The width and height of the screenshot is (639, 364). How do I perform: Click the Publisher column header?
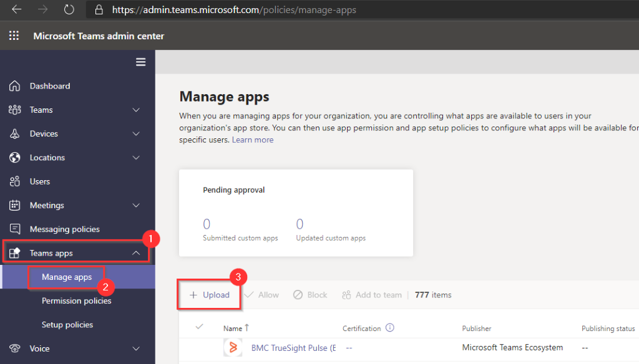pyautogui.click(x=476, y=328)
